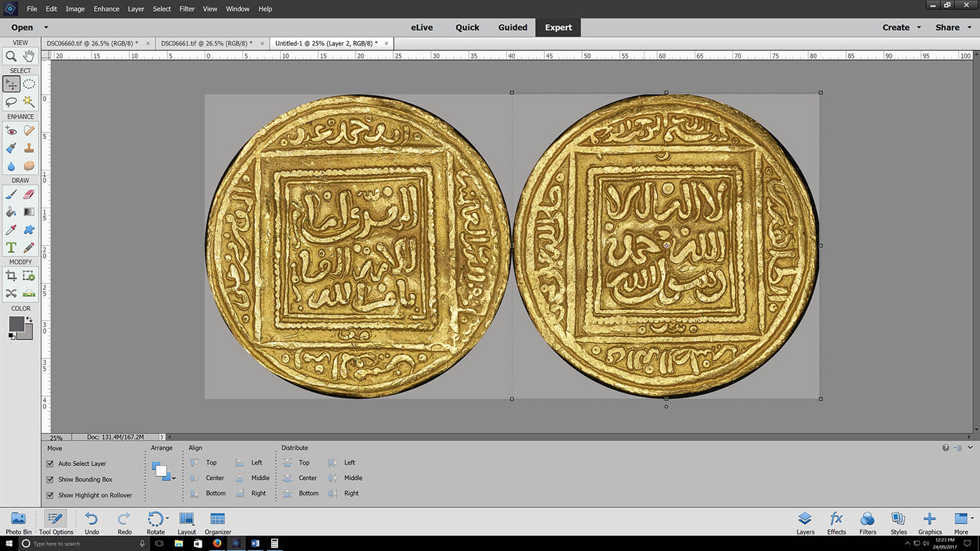Image resolution: width=980 pixels, height=551 pixels.
Task: Switch to Guided mode tab
Action: [513, 27]
